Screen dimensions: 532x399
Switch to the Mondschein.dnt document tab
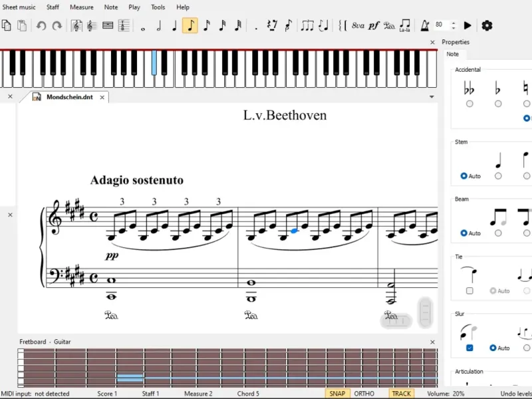(70, 97)
